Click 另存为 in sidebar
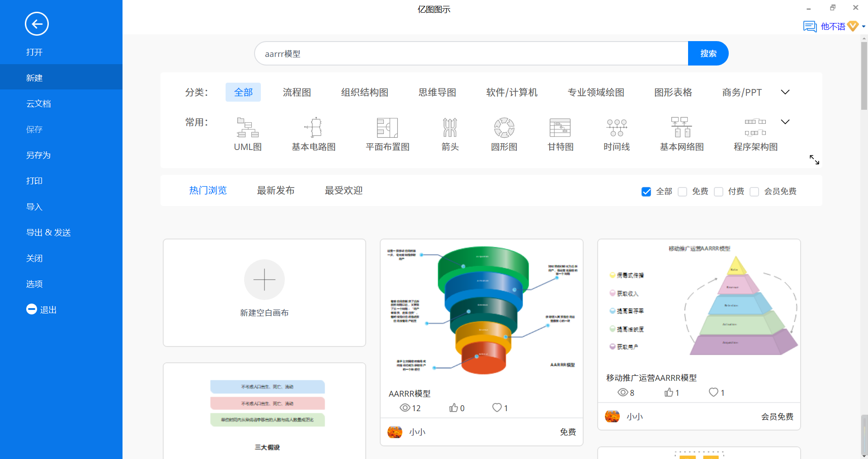This screenshot has height=459, width=868. click(x=61, y=155)
